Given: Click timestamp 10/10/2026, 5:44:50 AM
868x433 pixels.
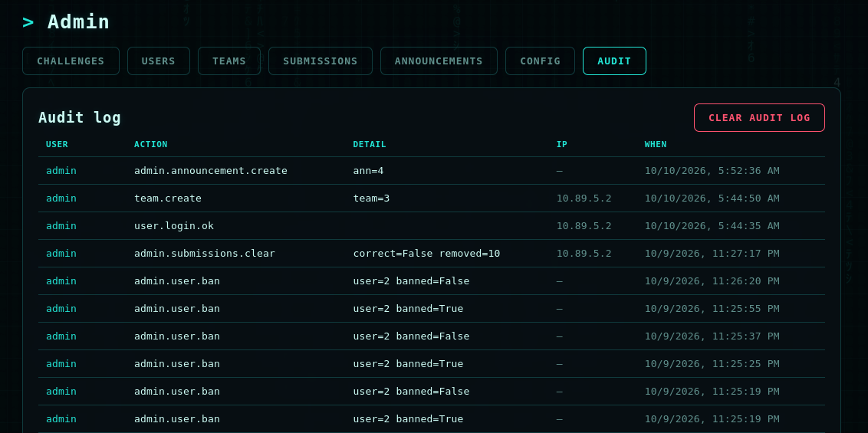Looking at the screenshot, I should 712,198.
